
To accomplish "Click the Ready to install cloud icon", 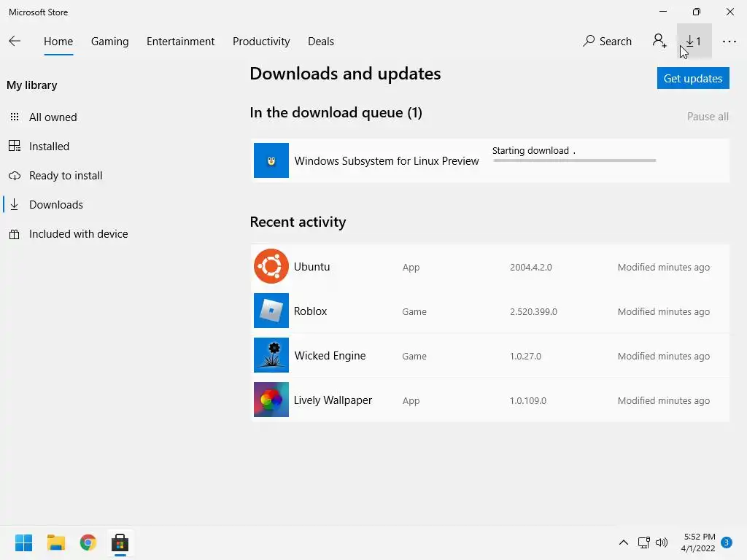I will [15, 176].
